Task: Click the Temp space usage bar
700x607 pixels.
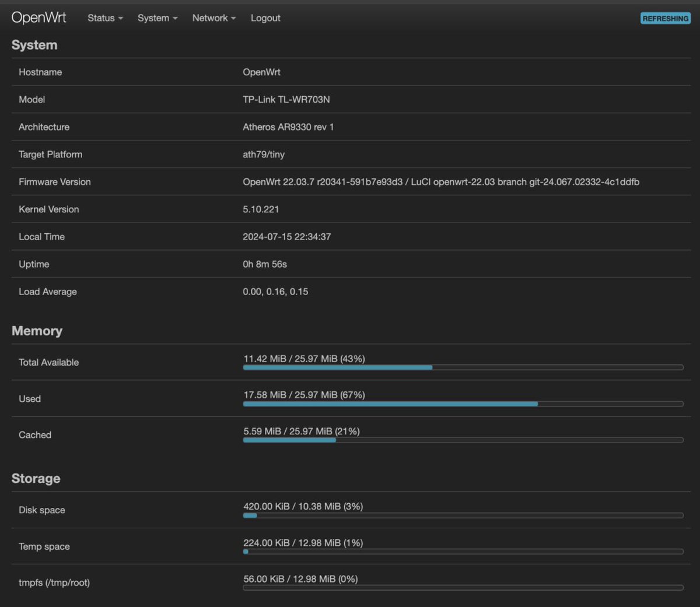Action: point(463,551)
